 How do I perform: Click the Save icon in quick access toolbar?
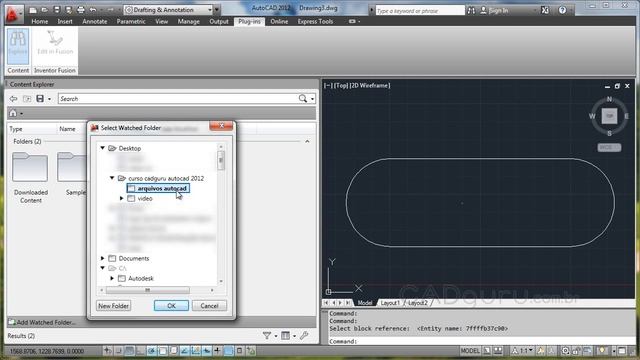tap(57, 10)
